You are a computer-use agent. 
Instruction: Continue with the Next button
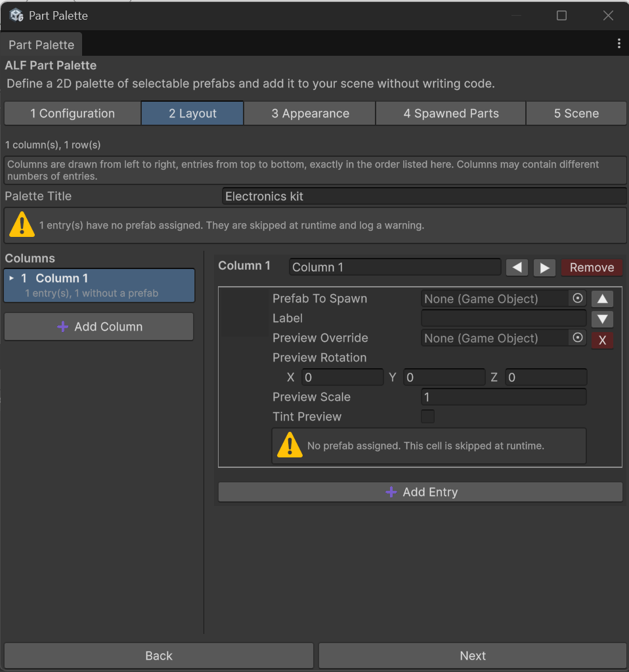point(473,656)
